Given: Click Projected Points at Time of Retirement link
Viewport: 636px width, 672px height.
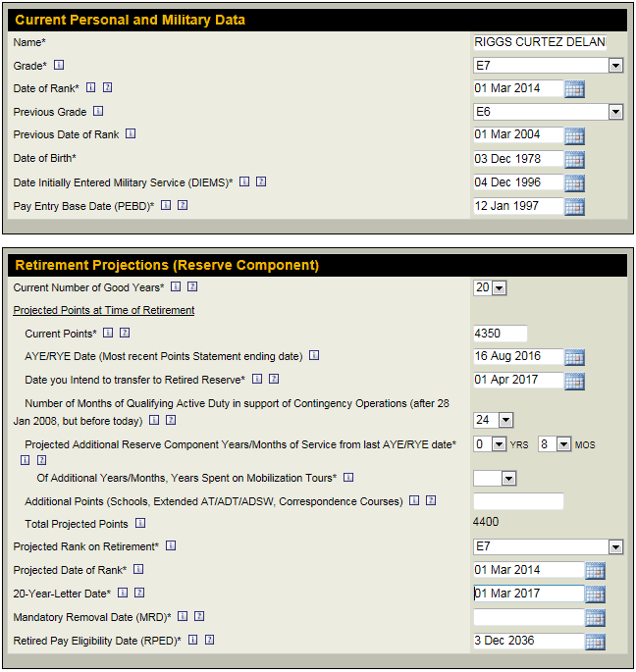Looking at the screenshot, I should coord(103,310).
